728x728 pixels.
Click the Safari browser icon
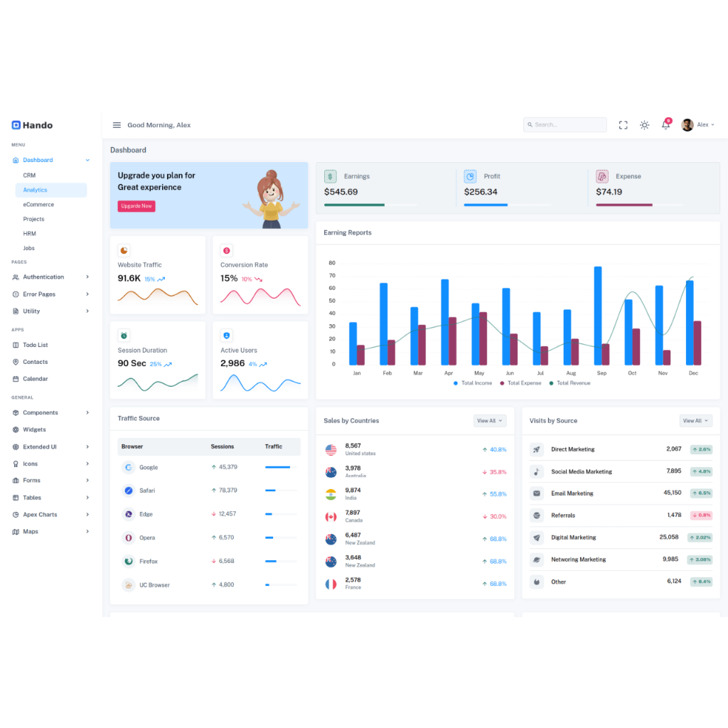(x=129, y=491)
